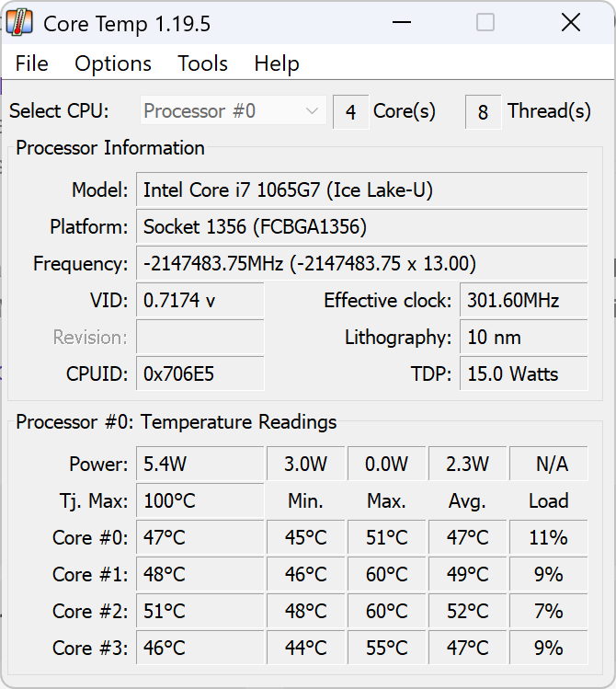
Task: Click the total Power value 5.4W
Action: pyautogui.click(x=200, y=464)
